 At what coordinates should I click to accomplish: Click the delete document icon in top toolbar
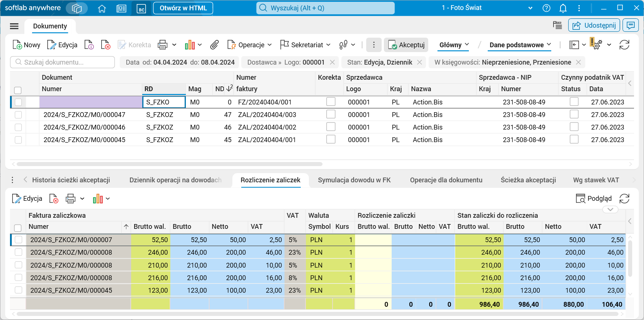tap(105, 45)
